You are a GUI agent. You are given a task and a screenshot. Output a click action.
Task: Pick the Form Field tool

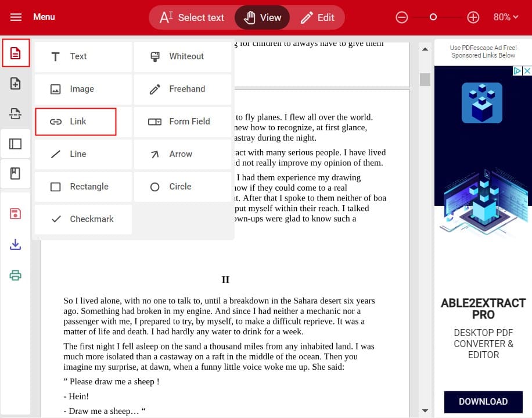point(182,122)
